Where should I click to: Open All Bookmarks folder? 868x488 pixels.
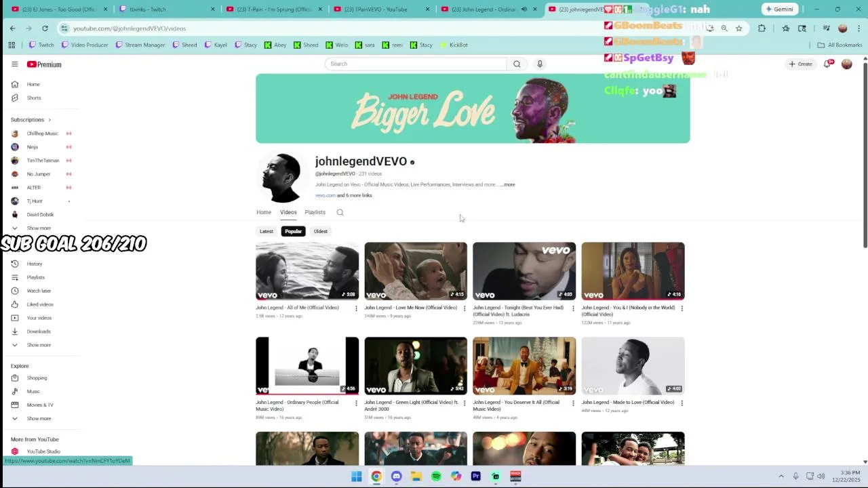(840, 45)
